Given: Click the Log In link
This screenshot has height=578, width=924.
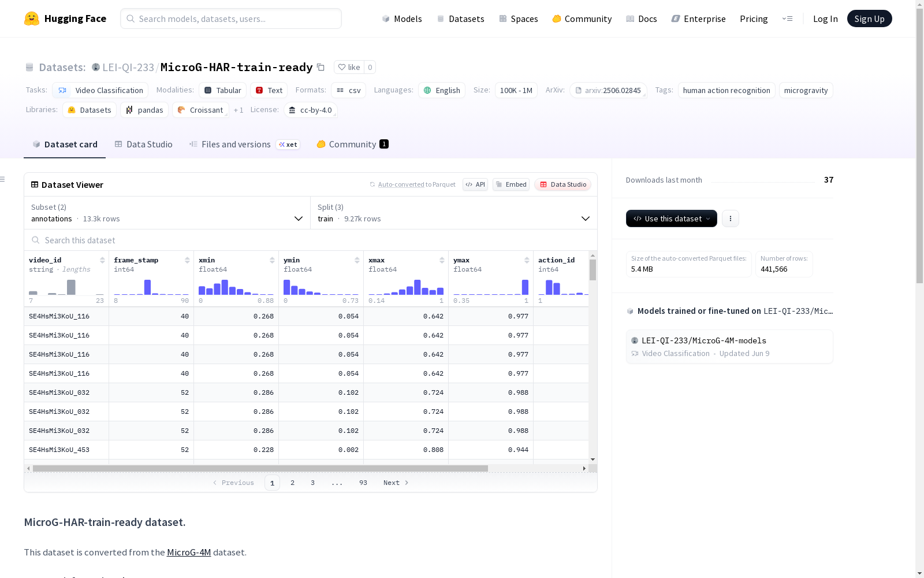Looking at the screenshot, I should click(825, 18).
